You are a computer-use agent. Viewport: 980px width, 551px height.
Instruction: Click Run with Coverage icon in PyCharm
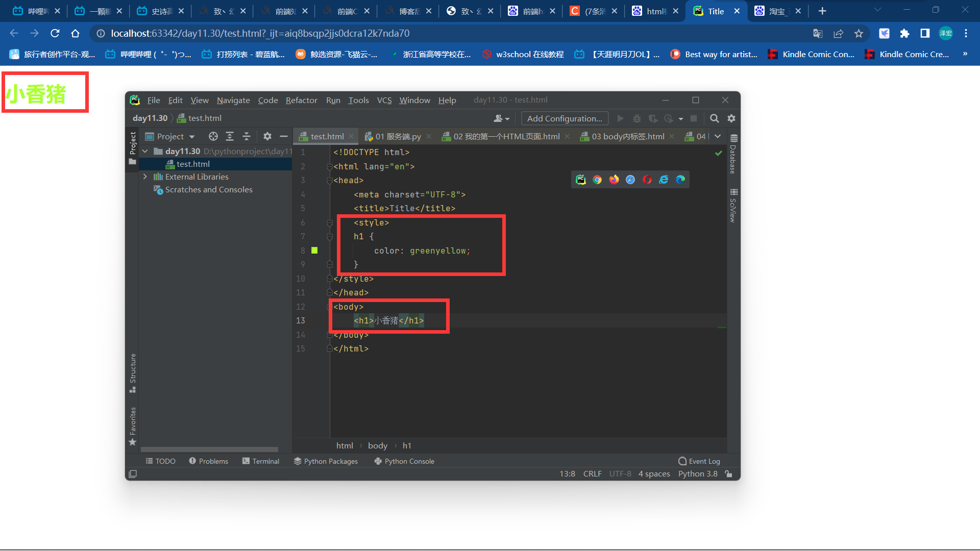coord(653,118)
